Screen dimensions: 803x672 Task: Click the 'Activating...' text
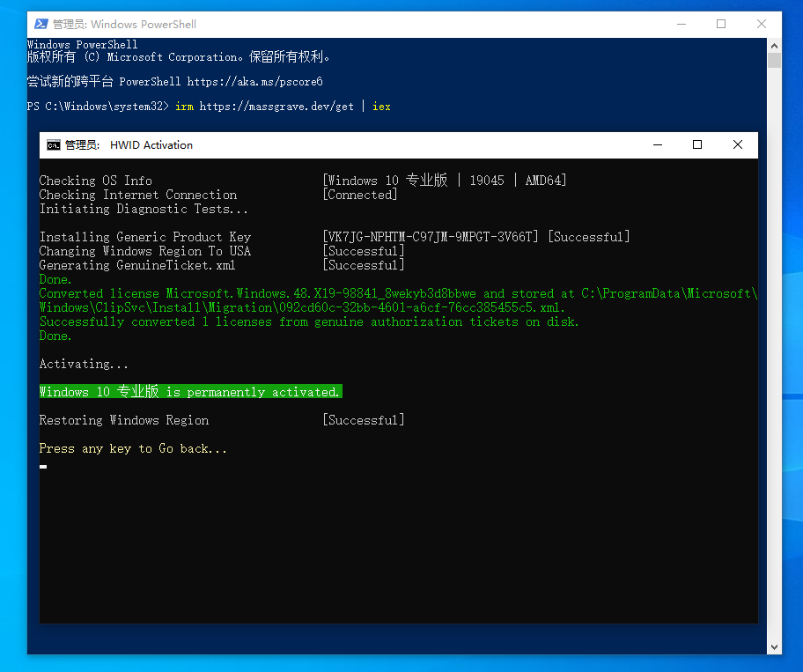[84, 364]
